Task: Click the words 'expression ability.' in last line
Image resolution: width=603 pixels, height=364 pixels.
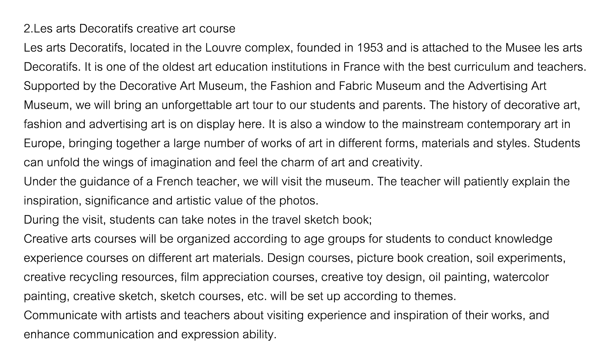Action: 229,335
